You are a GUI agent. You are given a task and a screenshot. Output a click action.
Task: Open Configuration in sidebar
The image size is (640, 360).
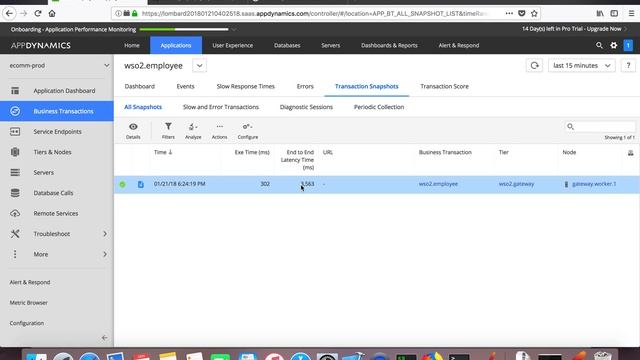coord(27,323)
